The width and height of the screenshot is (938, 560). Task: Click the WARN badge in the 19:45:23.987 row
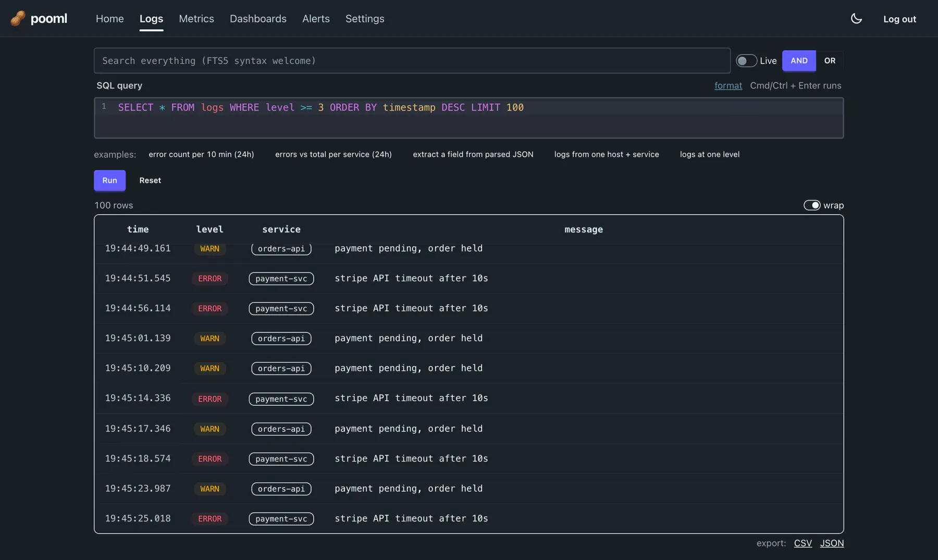pyautogui.click(x=209, y=489)
